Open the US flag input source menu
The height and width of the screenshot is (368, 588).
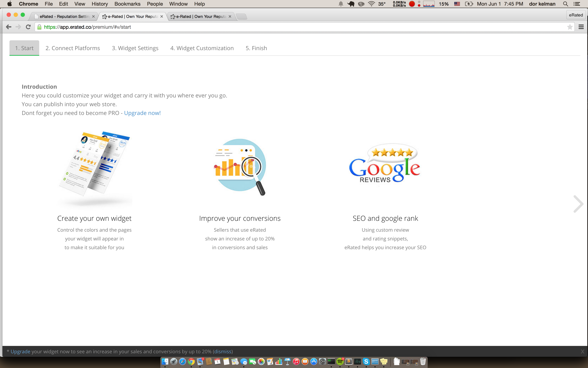click(457, 4)
